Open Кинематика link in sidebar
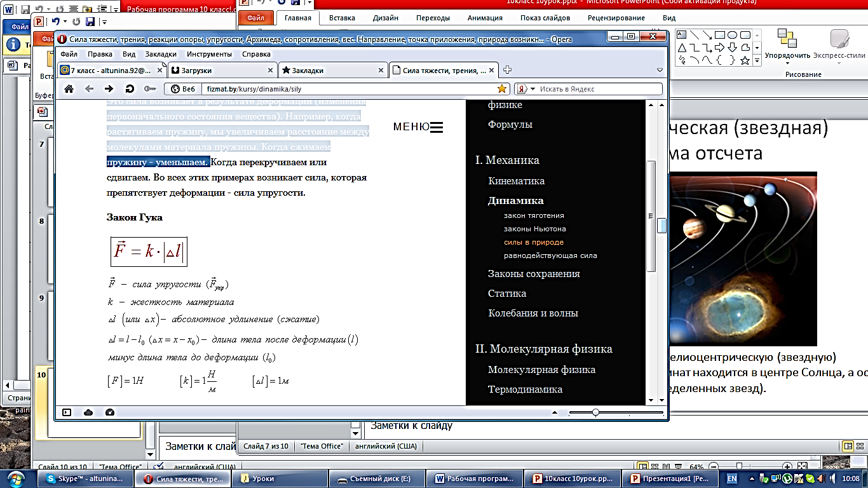Viewport: 868px width, 488px height. click(517, 181)
